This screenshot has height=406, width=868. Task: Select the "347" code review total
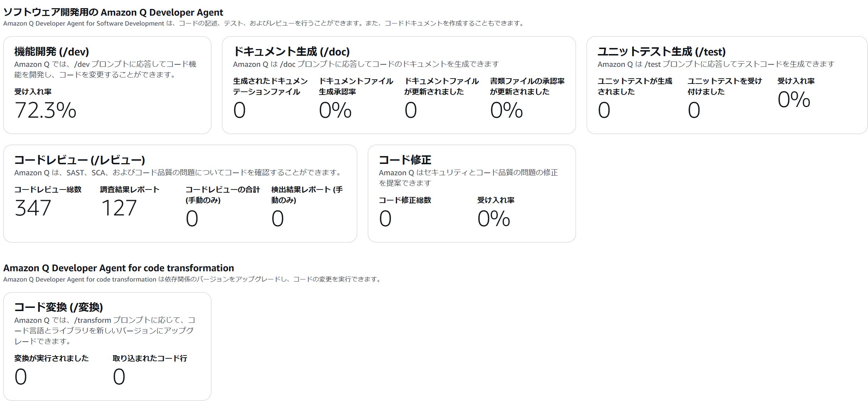click(33, 208)
